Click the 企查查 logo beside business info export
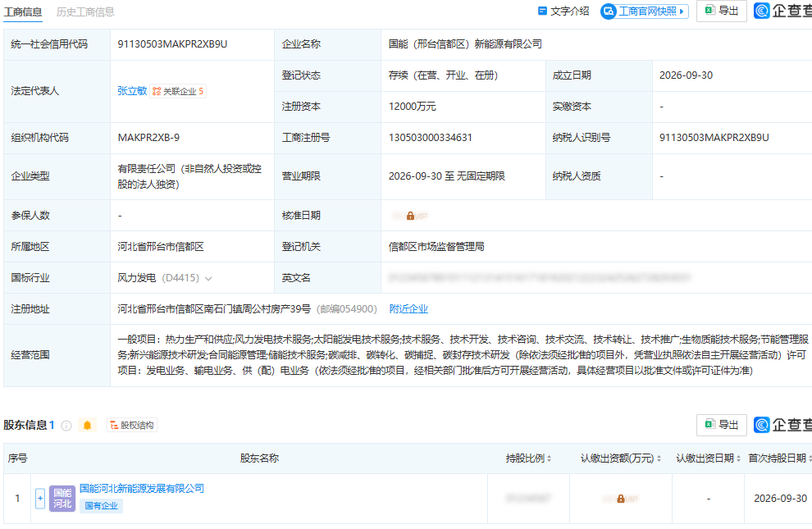812x529 pixels. coord(782,11)
